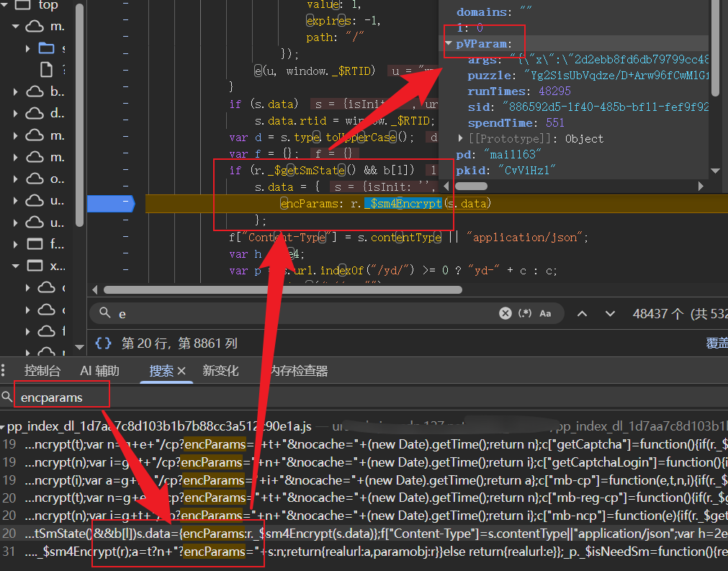Click the breakpoint marker on the encParams line
728x571 pixels.
pos(111,203)
